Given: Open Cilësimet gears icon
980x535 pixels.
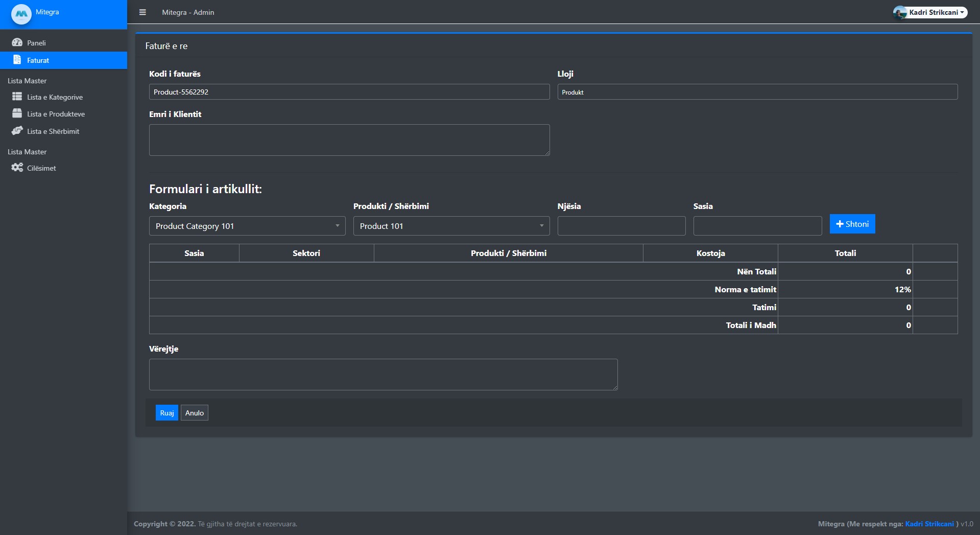Looking at the screenshot, I should click(x=17, y=168).
